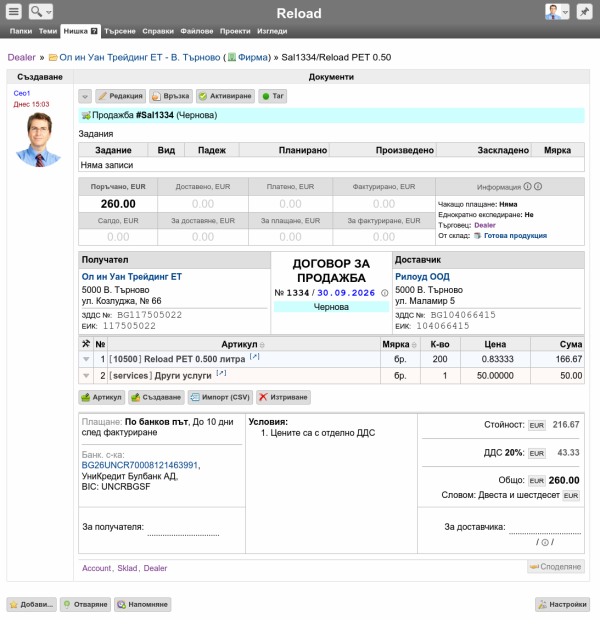
Task: Click the Връзка button
Action: click(x=171, y=96)
